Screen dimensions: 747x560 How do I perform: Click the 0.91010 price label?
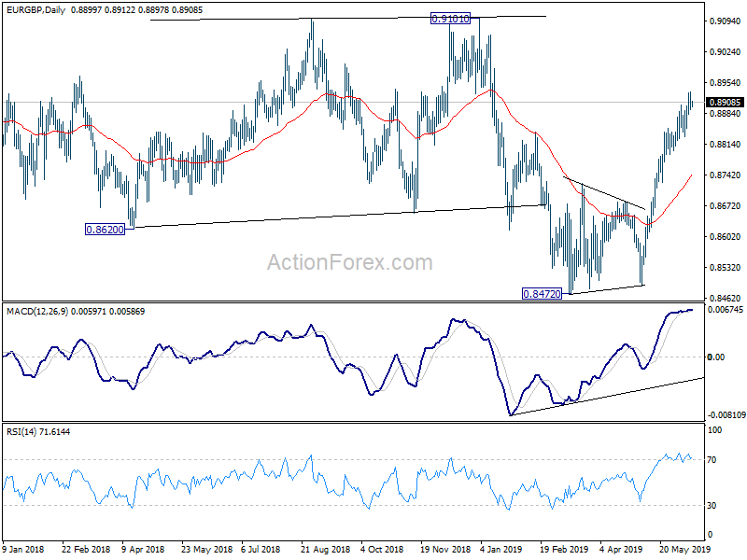point(450,19)
